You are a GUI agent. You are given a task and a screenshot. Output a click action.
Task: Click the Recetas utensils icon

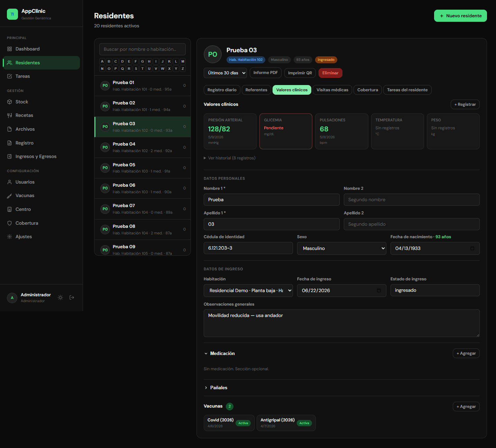click(x=9, y=115)
